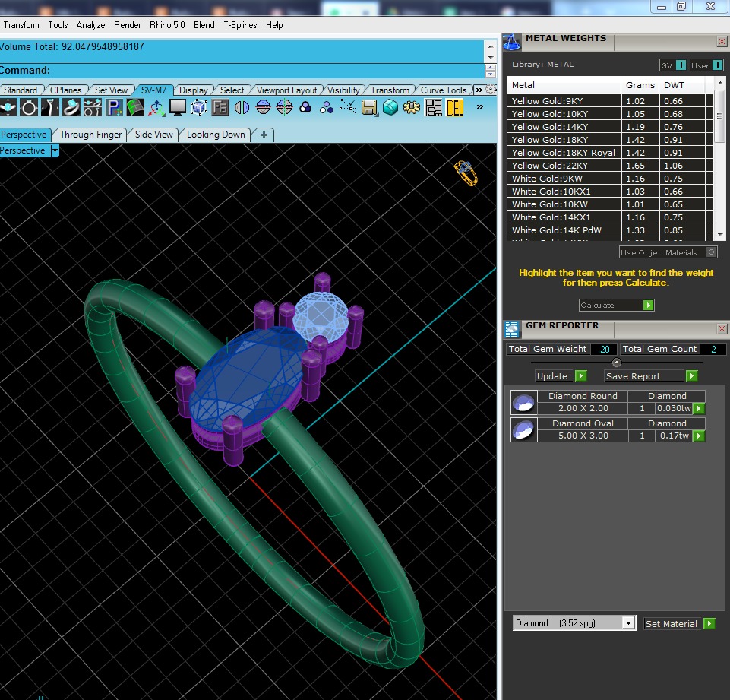The height and width of the screenshot is (700, 730).
Task: Click the Set Material button
Action: [x=679, y=624]
